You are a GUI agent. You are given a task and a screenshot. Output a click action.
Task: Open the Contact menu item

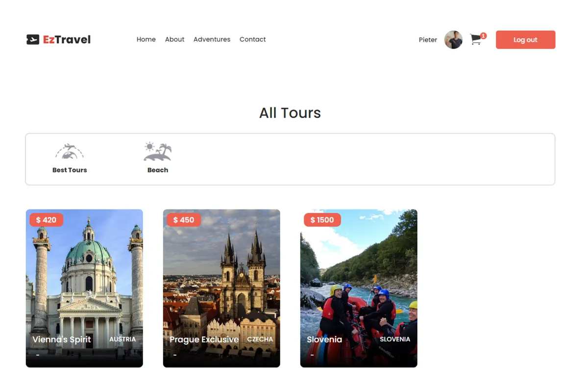point(252,39)
